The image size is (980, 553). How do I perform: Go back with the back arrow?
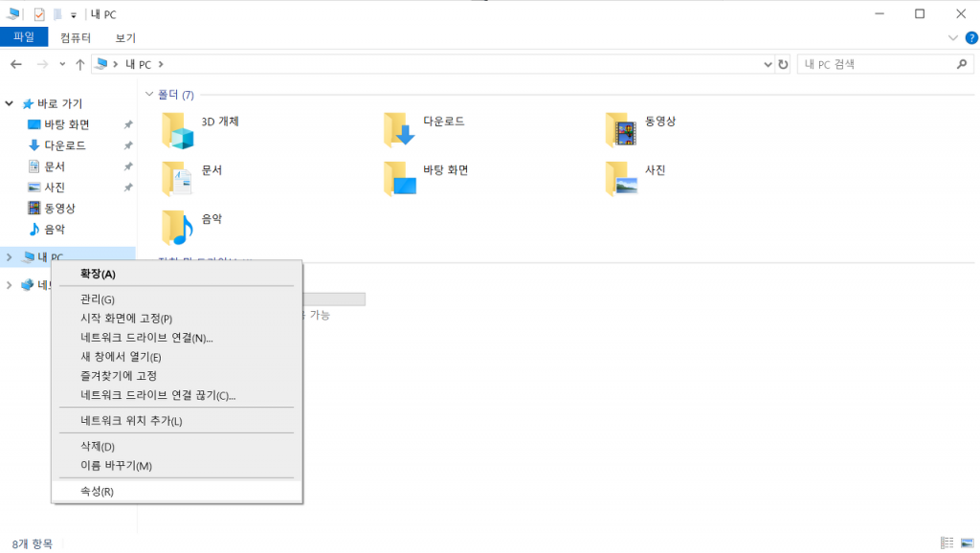coord(16,64)
